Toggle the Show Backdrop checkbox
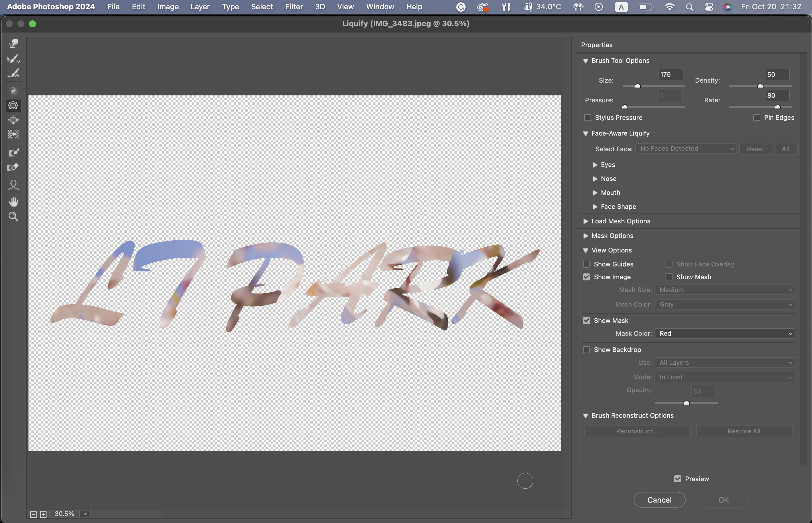 pos(586,350)
